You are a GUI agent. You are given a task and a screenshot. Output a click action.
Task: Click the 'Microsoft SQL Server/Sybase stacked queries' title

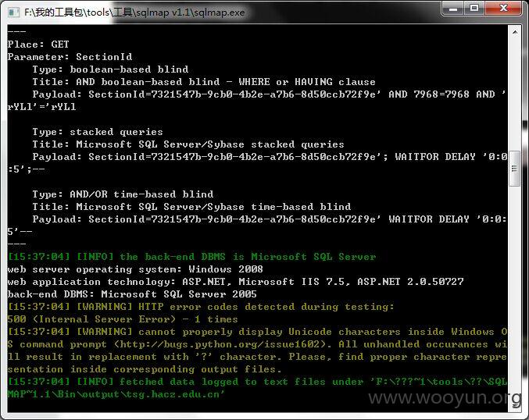click(x=210, y=144)
